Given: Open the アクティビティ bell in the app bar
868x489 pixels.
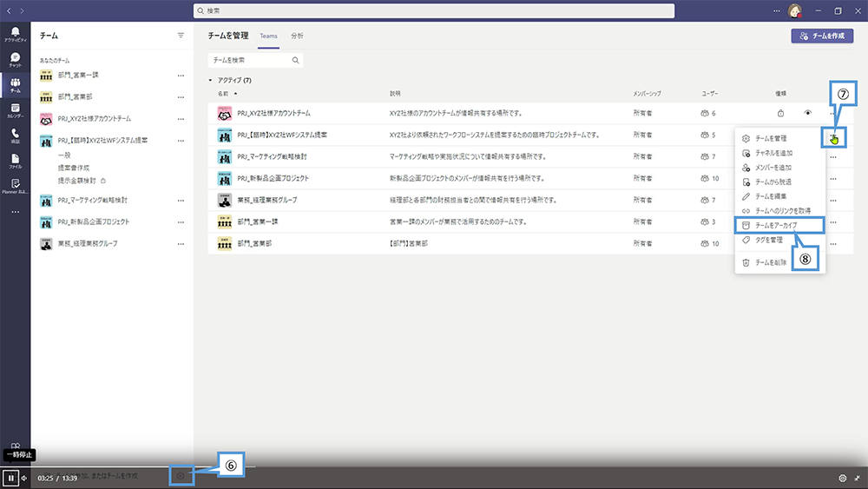Looking at the screenshot, I should [15, 35].
